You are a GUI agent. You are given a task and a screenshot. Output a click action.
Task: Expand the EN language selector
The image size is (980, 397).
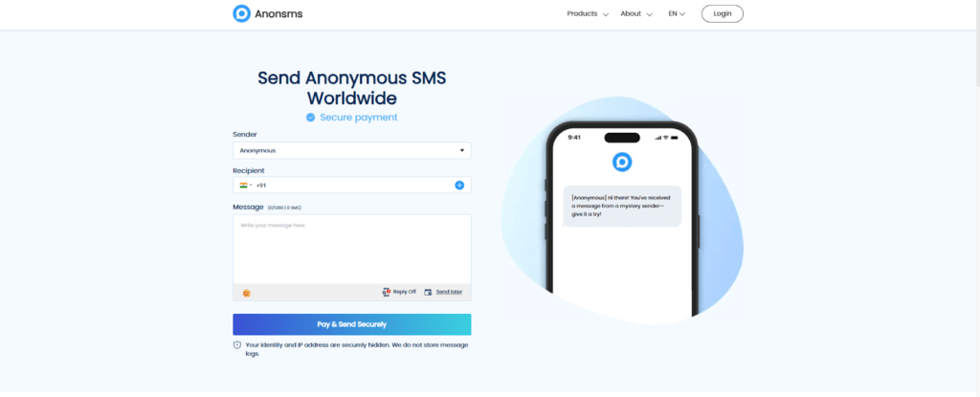[x=677, y=13]
